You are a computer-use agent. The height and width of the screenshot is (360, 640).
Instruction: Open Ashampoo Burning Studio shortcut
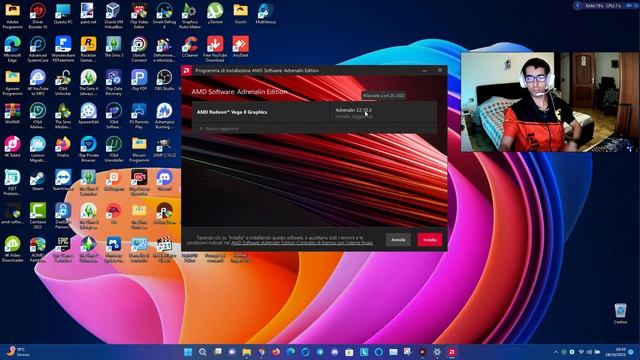tap(164, 116)
